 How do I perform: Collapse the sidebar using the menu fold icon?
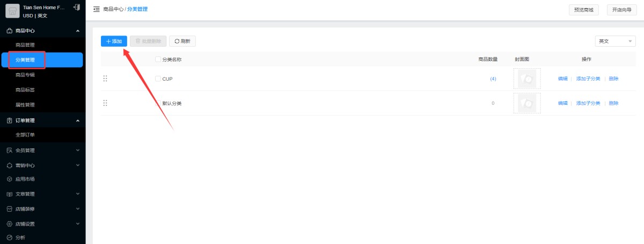point(96,10)
